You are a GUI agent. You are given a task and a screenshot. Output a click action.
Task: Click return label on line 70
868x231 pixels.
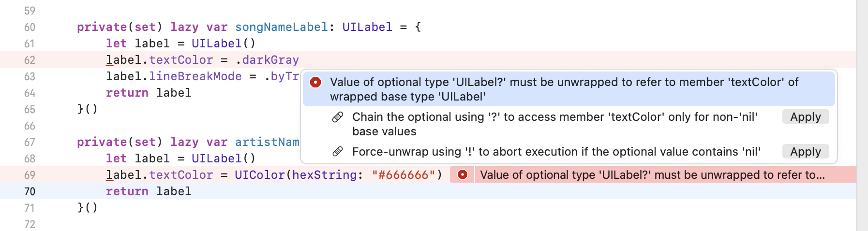coord(149,191)
